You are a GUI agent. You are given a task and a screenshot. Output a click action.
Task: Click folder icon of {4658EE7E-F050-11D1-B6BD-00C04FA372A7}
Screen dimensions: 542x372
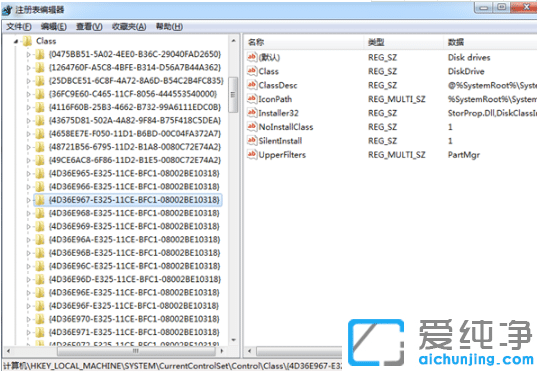point(40,133)
